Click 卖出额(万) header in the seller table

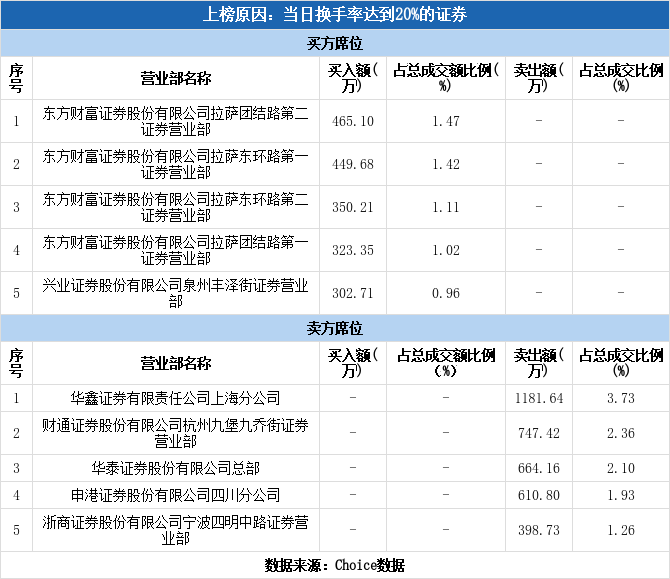539,363
